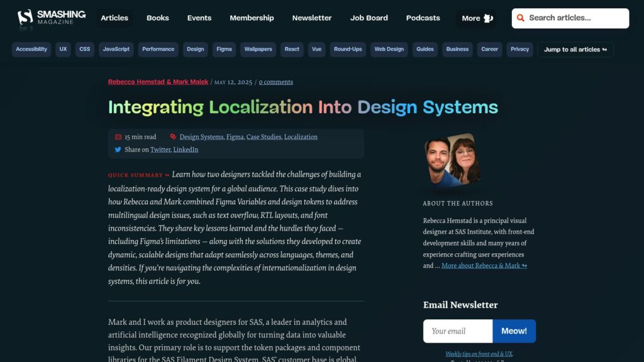Viewport: 644px width, 362px height.
Task: Go to the Events page
Action: [x=199, y=18]
